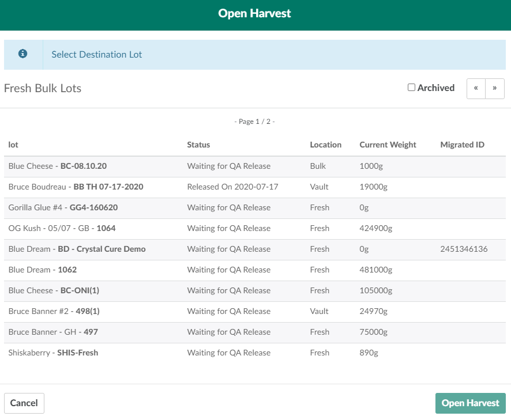Enable the Archived checkbox
Image resolution: width=511 pixels, height=420 pixels.
click(x=411, y=88)
